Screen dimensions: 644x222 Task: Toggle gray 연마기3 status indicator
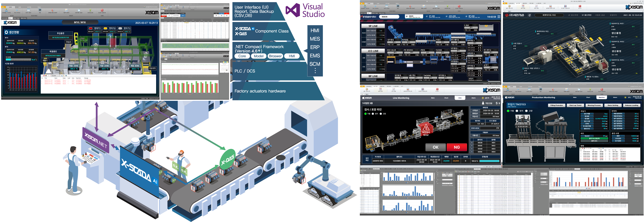120,28
